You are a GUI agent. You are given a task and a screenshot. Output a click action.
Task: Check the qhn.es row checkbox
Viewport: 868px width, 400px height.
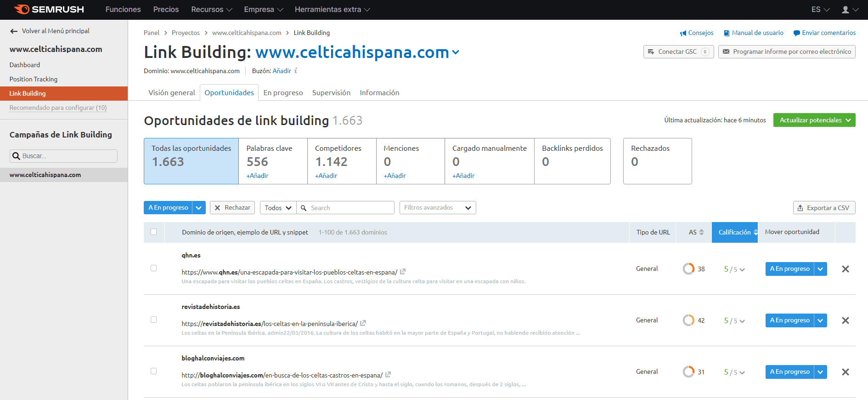(154, 268)
